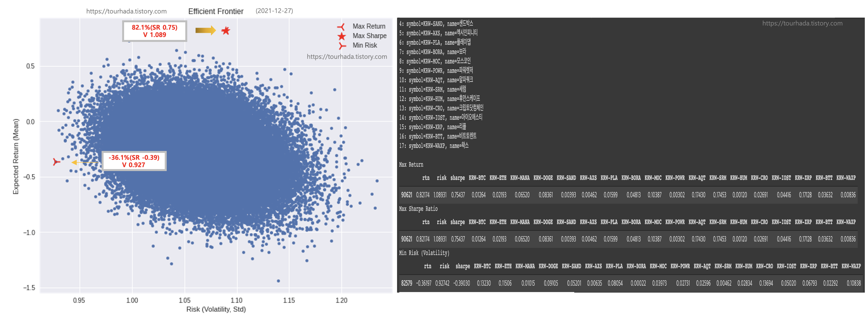The image size is (868, 322).
Task: Click the red Min Risk plot marker
Action: (x=56, y=162)
